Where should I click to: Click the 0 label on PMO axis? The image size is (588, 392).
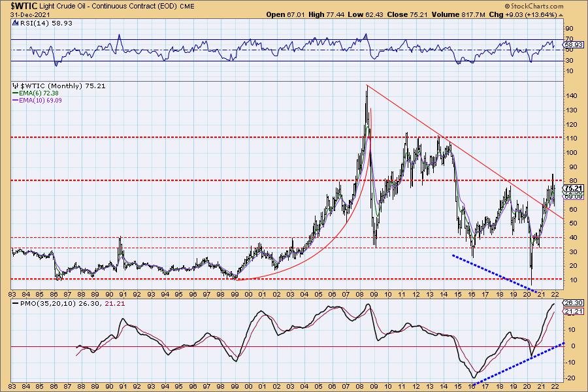pos(574,346)
